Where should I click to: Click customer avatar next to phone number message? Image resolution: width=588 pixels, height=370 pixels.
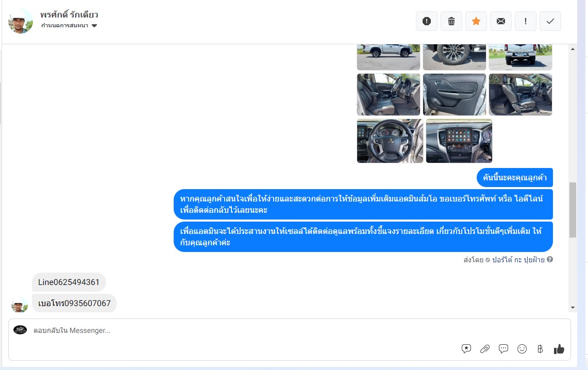click(20, 305)
